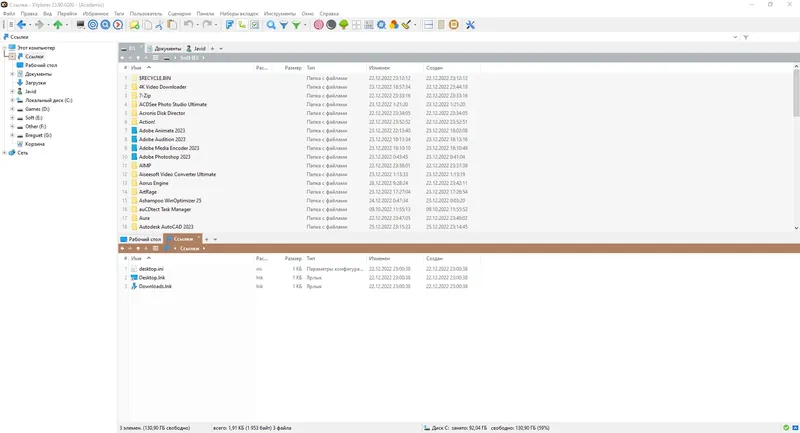Go up one level with the green arrow
The image size is (800, 433).
[x=58, y=24]
